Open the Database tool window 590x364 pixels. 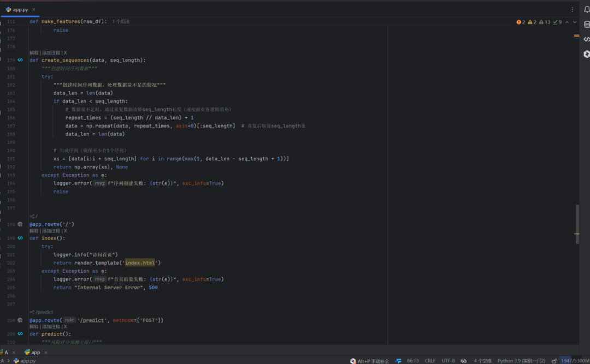[x=586, y=24]
